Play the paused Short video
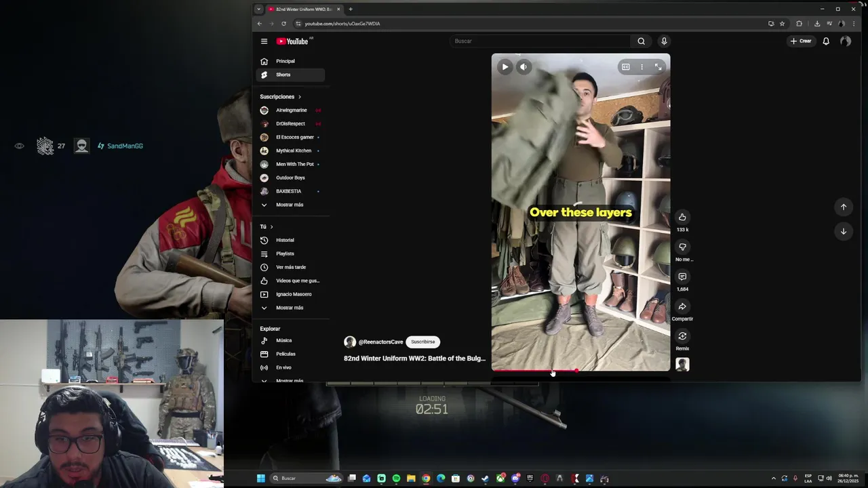 click(x=505, y=66)
